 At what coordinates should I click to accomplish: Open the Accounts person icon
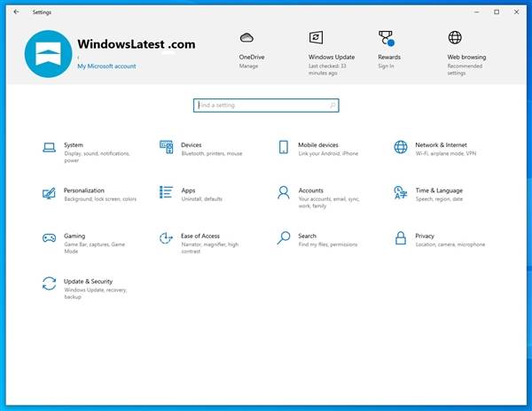pyautogui.click(x=284, y=192)
